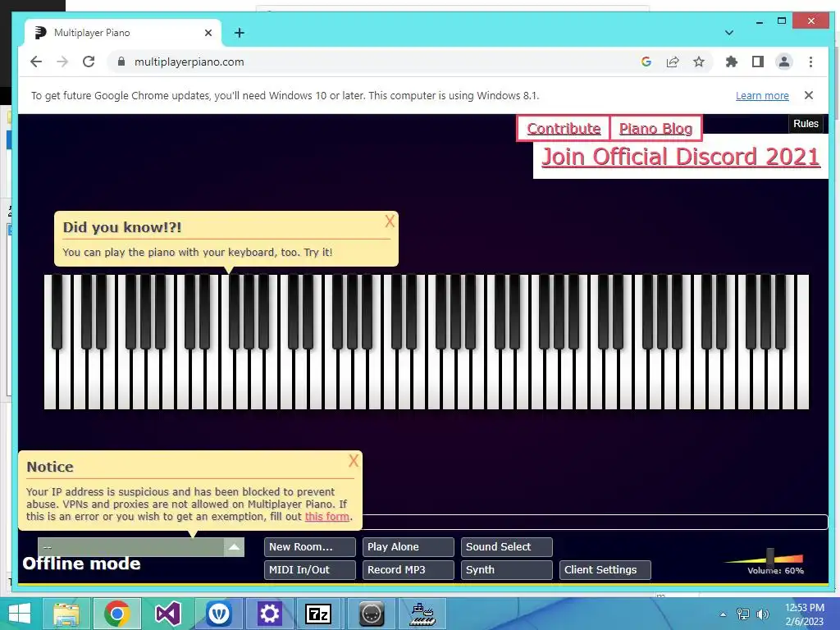This screenshot has width=840, height=630.
Task: Open tab search chevron
Action: (729, 33)
